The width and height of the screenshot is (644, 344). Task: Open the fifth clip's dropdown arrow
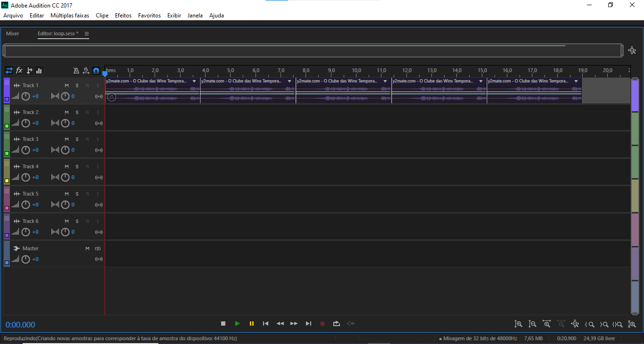point(577,81)
